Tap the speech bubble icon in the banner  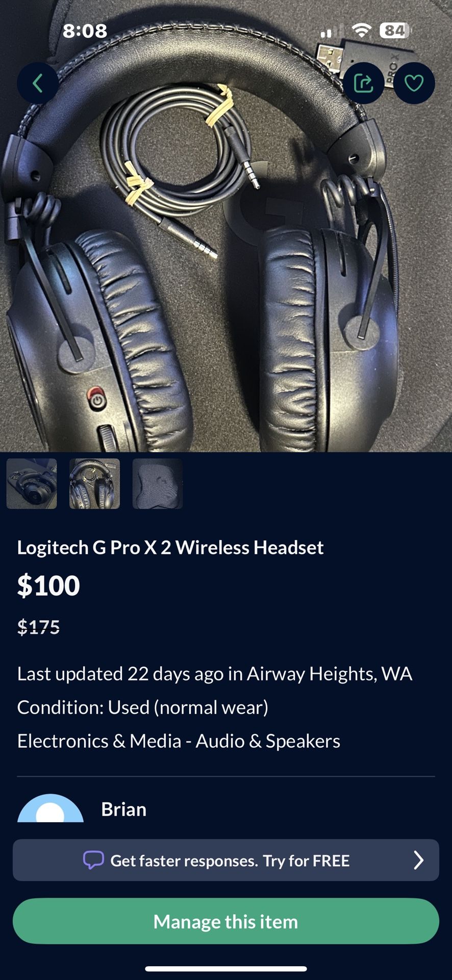coord(93,860)
